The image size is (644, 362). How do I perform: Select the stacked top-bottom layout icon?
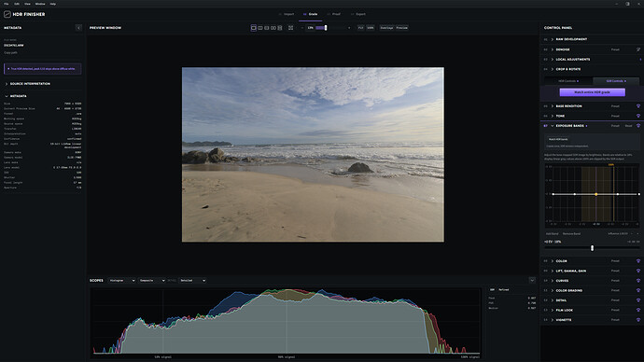pos(280,28)
